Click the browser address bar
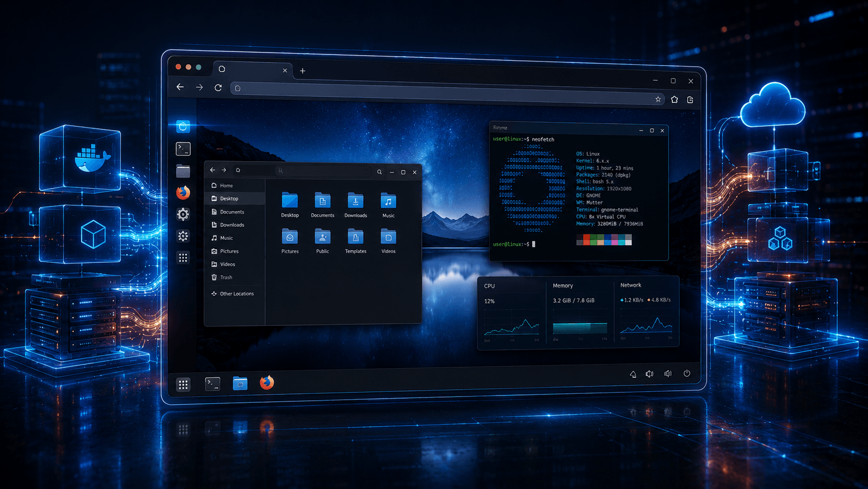Viewport: 868px width, 489px height. pos(447,94)
